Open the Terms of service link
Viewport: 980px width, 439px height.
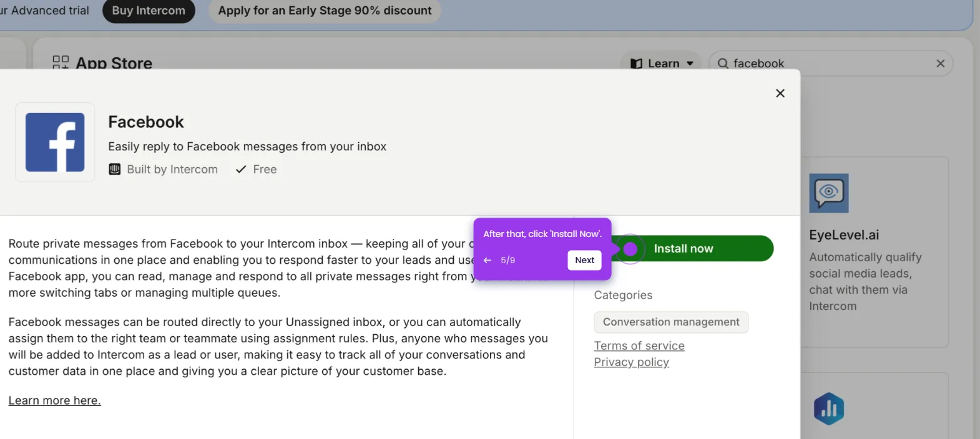tap(639, 345)
